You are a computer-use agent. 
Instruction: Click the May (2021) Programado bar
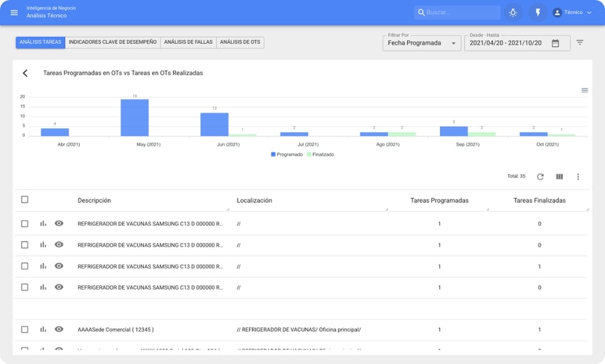(135, 118)
